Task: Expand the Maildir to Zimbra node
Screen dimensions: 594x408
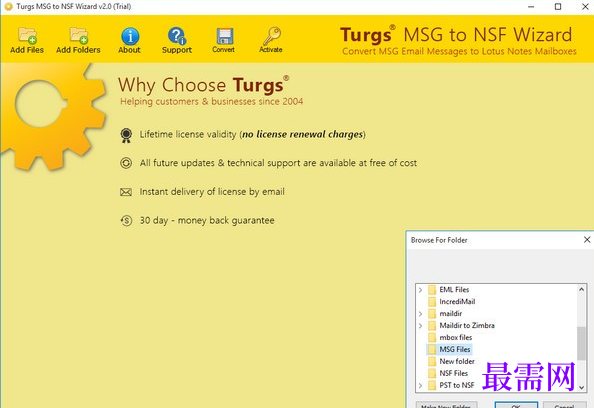Action: 420,326
